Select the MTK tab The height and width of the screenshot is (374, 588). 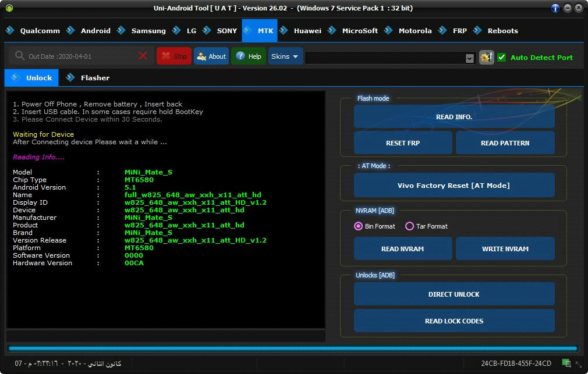tap(260, 31)
